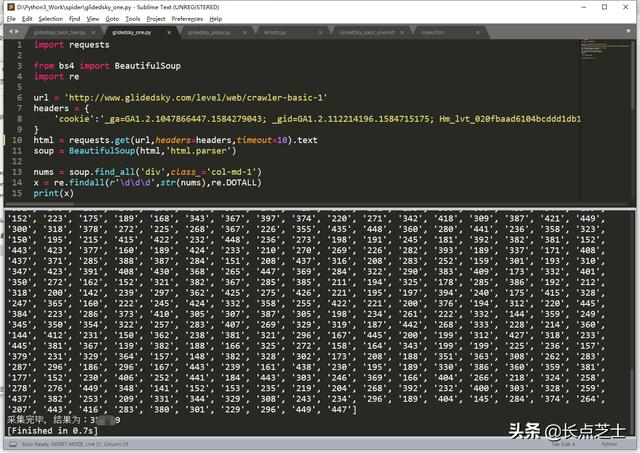This screenshot has width=640, height=453.
Task: Close the index.html tab
Action: pyautogui.click(x=477, y=32)
